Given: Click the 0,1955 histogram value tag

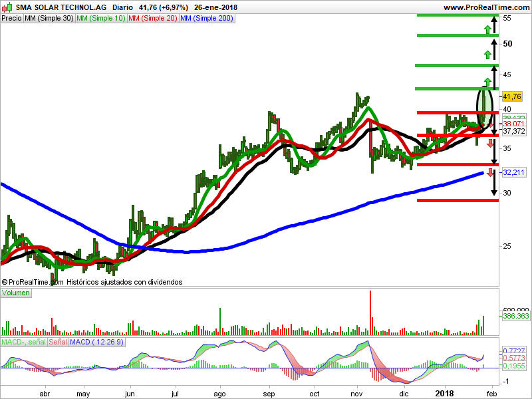Looking at the screenshot, I should tap(513, 366).
